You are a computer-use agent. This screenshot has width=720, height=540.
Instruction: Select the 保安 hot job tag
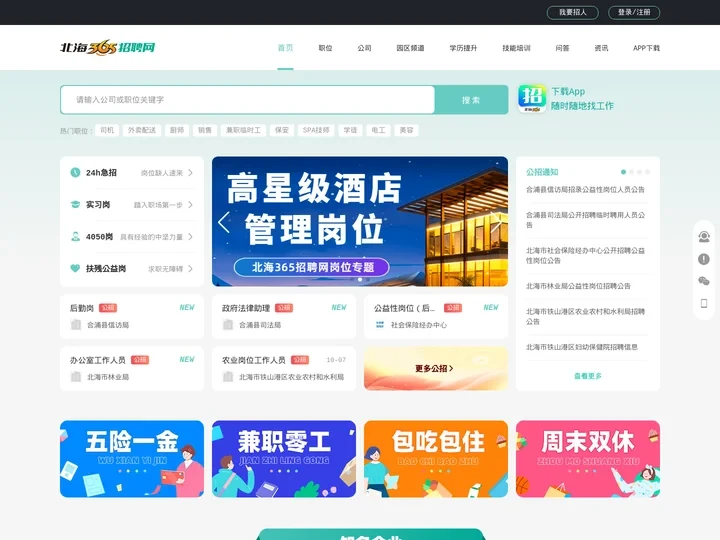click(282, 130)
